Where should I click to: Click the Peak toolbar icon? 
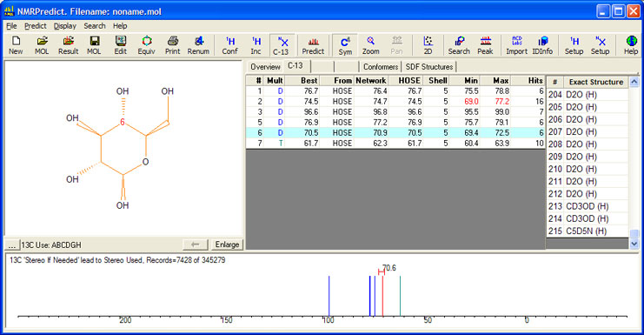coord(485,45)
